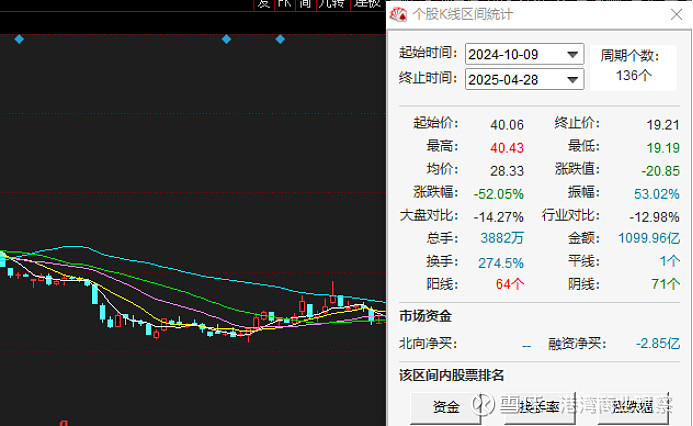The height and width of the screenshot is (426, 693).
Task: Click the middle blue diamond marker on chart
Action: 226,39
